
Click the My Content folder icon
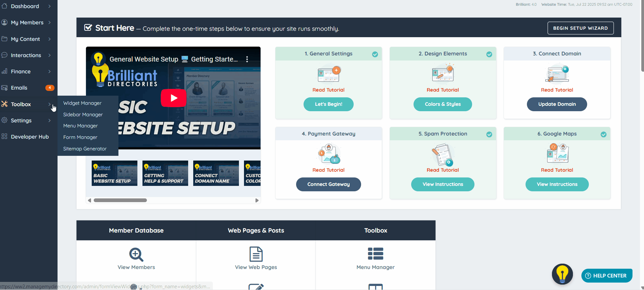pos(4,39)
